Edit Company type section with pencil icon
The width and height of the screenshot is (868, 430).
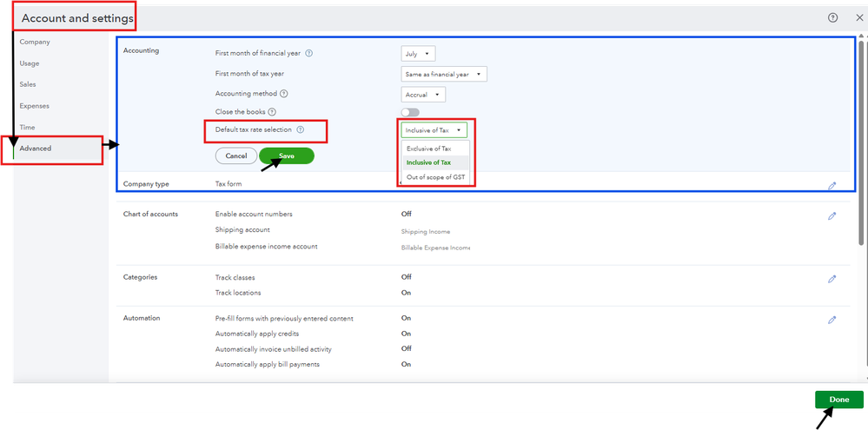pyautogui.click(x=832, y=186)
